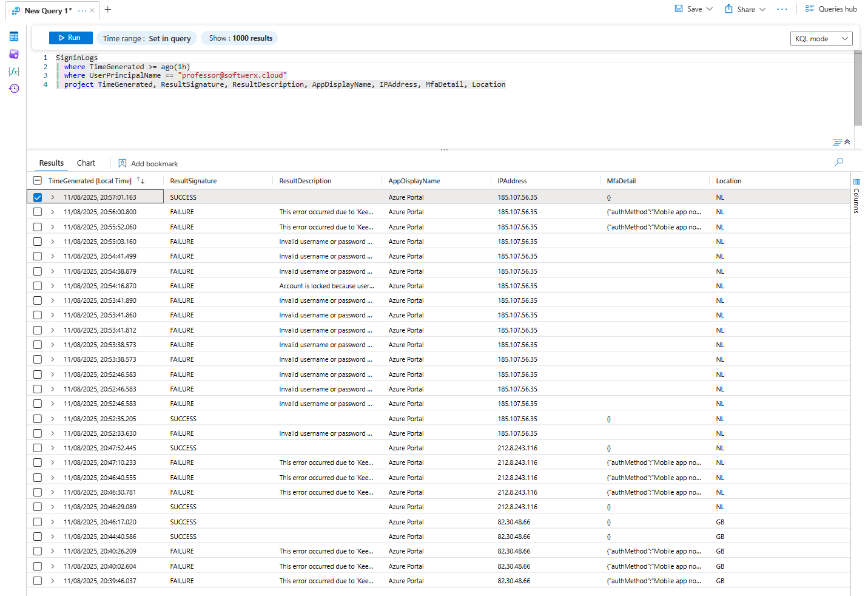Check the 20:46:17.020 row checkbox
This screenshot has height=596, width=868.
38,522
